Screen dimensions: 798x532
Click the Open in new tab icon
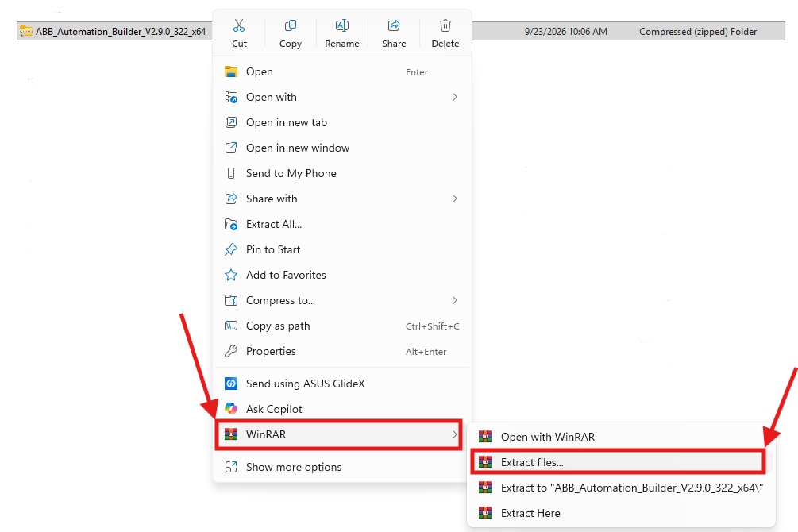(231, 123)
